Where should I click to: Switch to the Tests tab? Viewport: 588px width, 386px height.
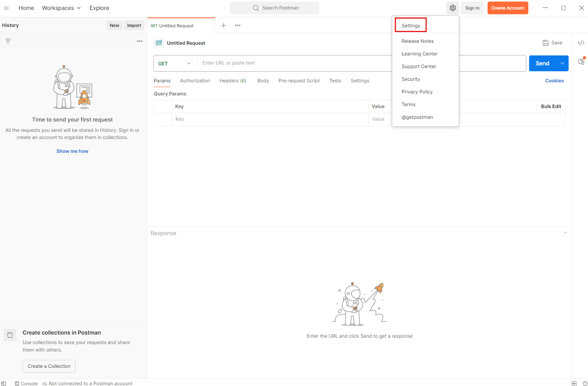(335, 81)
